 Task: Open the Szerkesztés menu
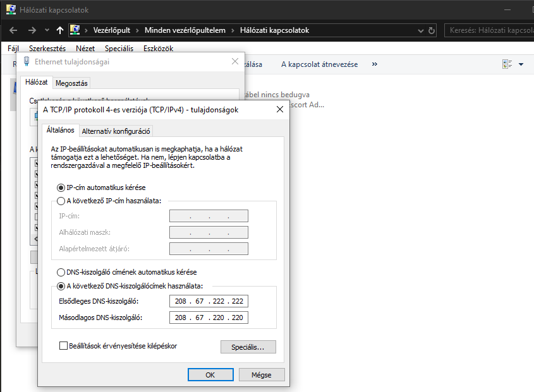click(x=47, y=48)
